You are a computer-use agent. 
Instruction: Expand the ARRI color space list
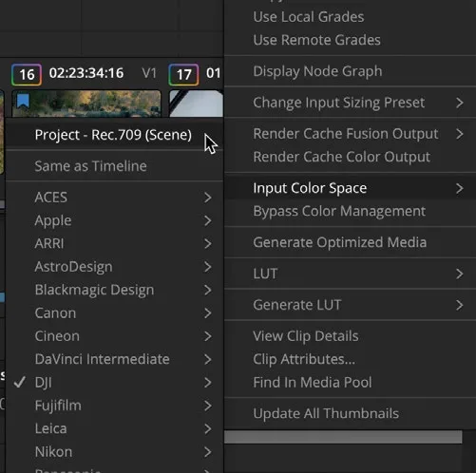point(114,243)
